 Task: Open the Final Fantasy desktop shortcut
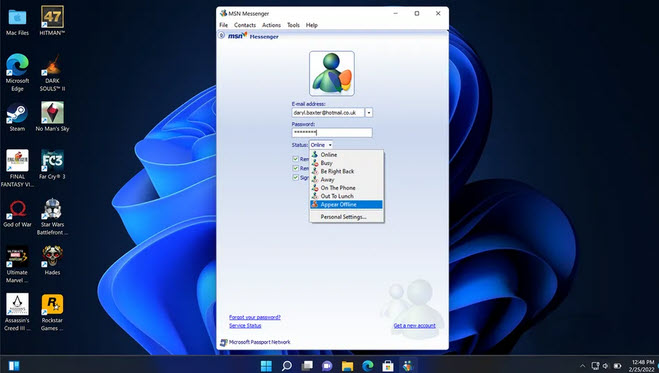pos(17,168)
